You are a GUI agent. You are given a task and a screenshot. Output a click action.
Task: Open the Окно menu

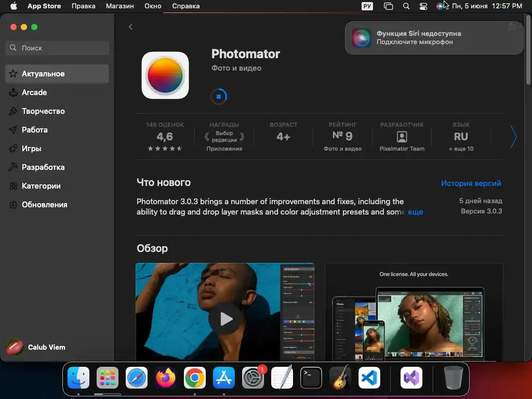(153, 6)
